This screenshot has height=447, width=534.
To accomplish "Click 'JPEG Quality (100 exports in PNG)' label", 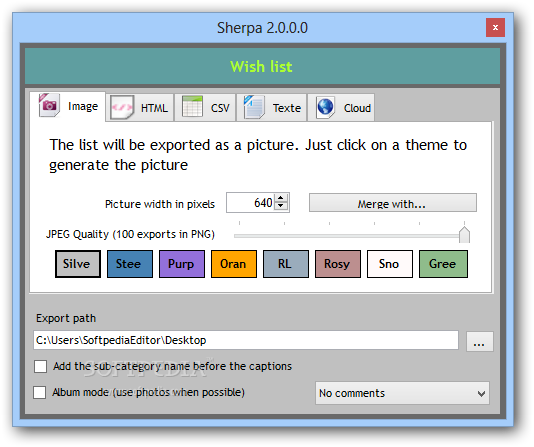I will point(130,234).
